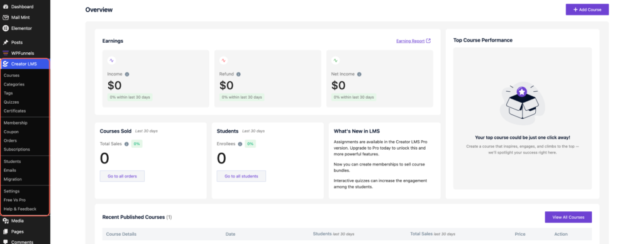Click the info icon beside Total Sales
Viewport: 644px width, 244px height.
point(126,144)
